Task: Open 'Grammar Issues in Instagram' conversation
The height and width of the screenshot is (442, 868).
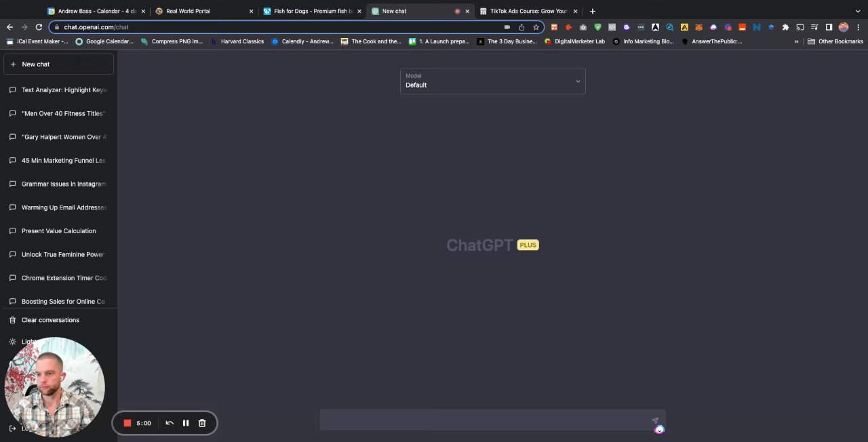Action: pos(58,184)
